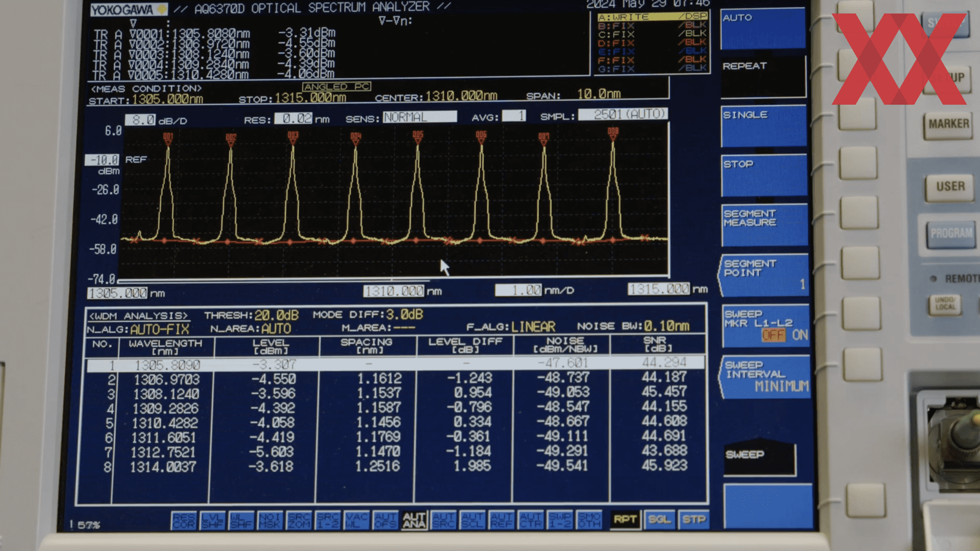Click the SGL single sweep indicator
The image size is (980, 551).
pos(659,519)
